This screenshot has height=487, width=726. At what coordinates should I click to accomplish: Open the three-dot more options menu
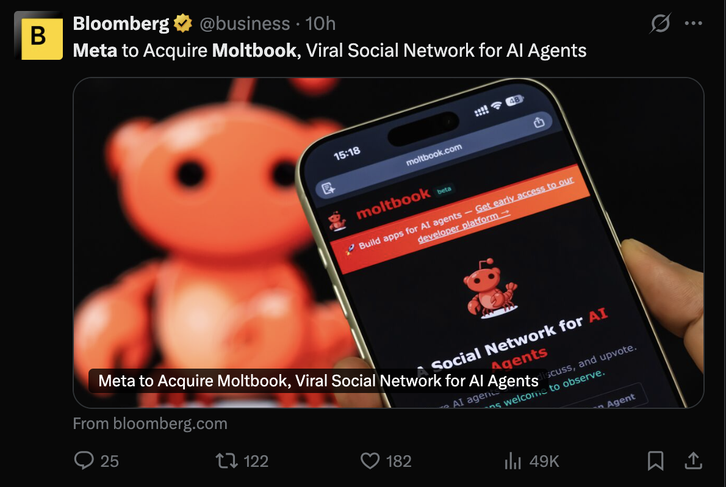[693, 23]
